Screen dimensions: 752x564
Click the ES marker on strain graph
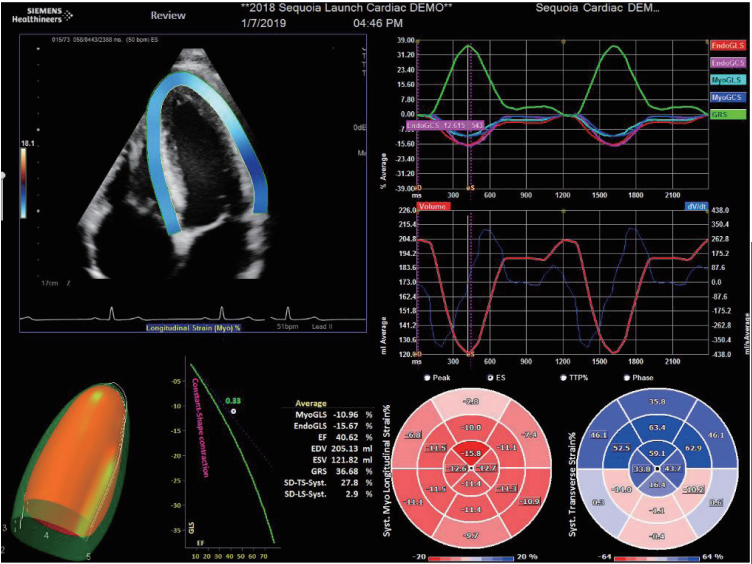[x=470, y=188]
